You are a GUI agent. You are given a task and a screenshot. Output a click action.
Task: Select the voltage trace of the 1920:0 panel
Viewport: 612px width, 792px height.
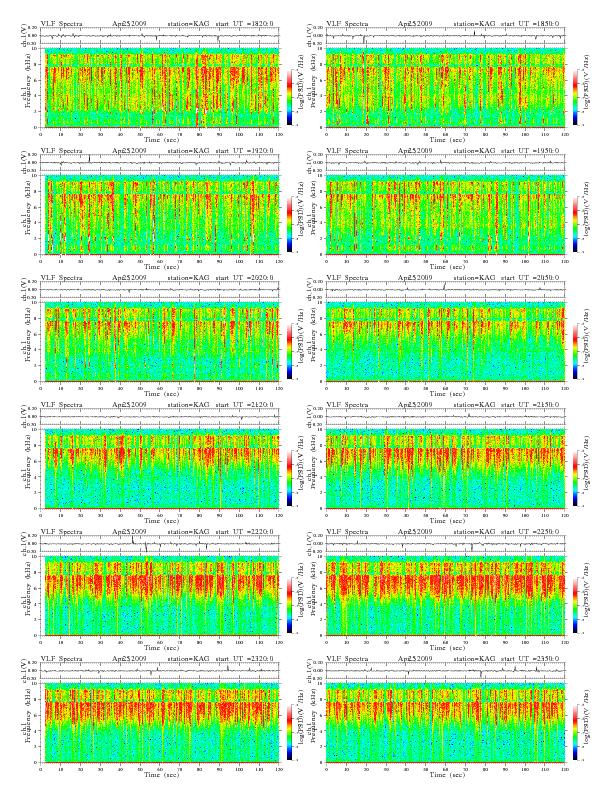click(x=160, y=163)
